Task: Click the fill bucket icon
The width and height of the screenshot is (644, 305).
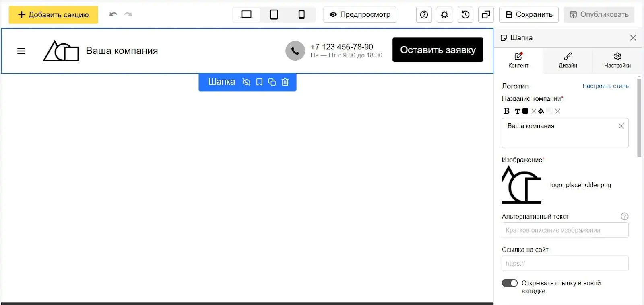Action: (x=541, y=111)
